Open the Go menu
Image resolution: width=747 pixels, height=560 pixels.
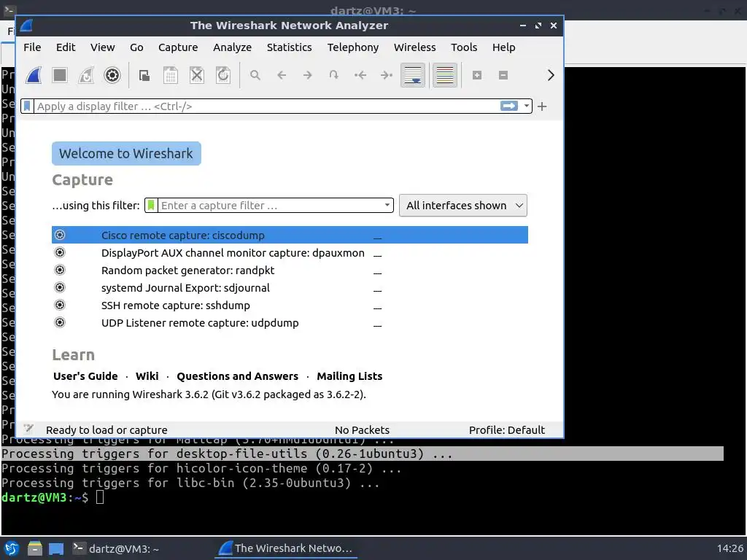136,47
